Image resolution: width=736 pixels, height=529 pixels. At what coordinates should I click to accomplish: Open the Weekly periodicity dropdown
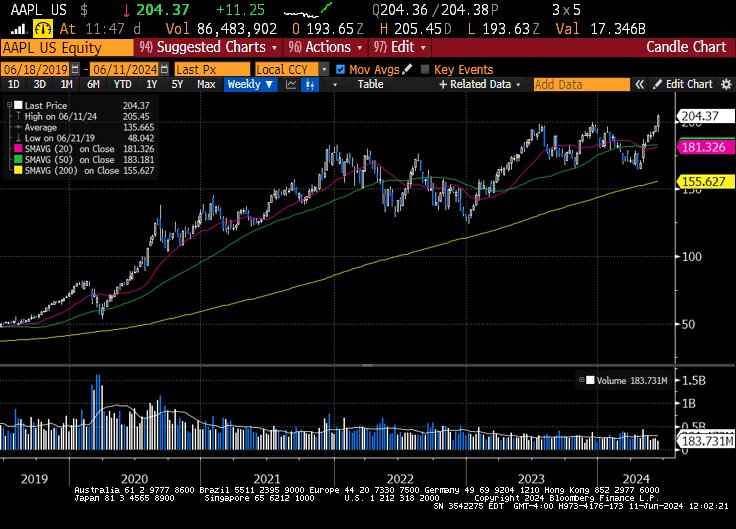[x=250, y=84]
